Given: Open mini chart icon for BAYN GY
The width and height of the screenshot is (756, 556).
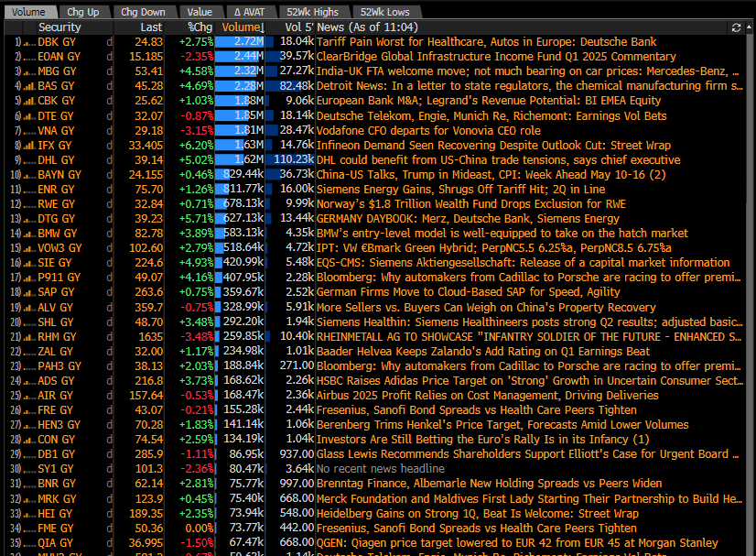Looking at the screenshot, I should (x=29, y=175).
